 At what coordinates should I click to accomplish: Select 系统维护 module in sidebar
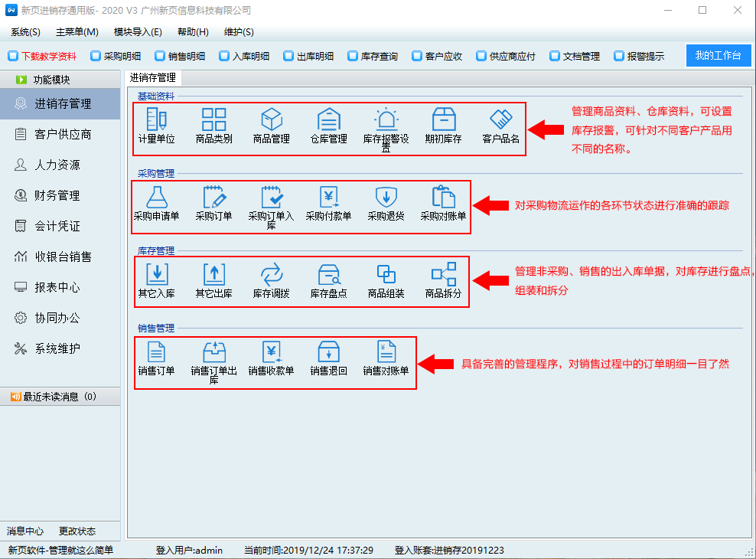(x=60, y=348)
